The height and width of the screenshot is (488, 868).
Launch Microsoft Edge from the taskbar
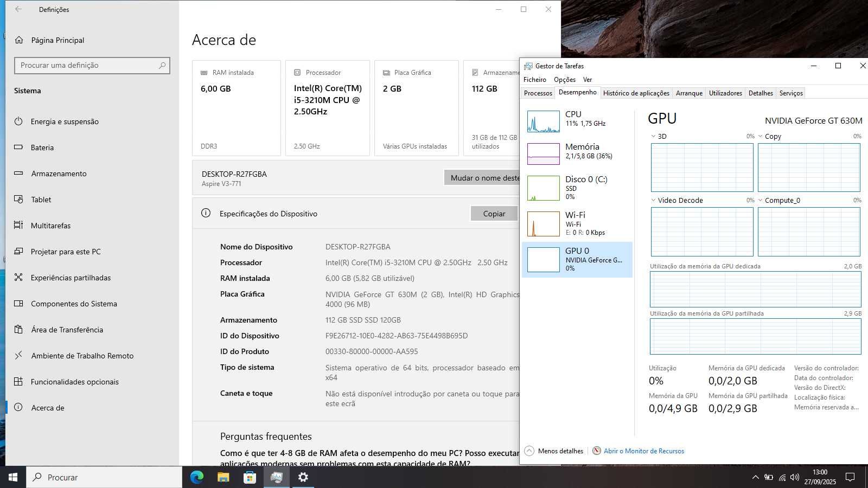[196, 477]
